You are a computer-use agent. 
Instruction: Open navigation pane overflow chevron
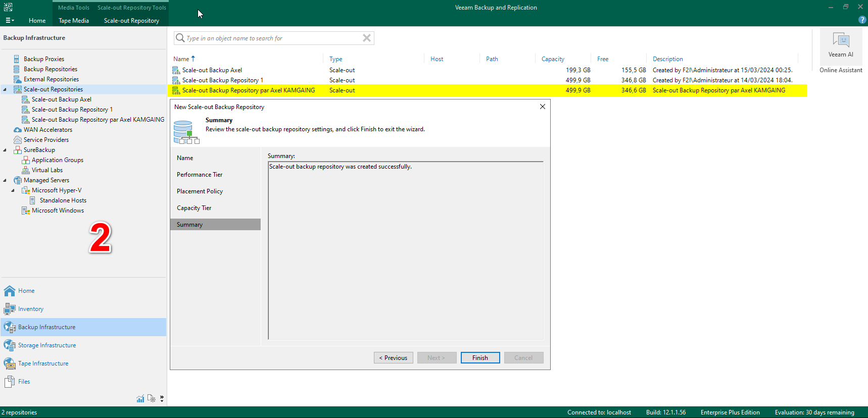[x=162, y=399]
